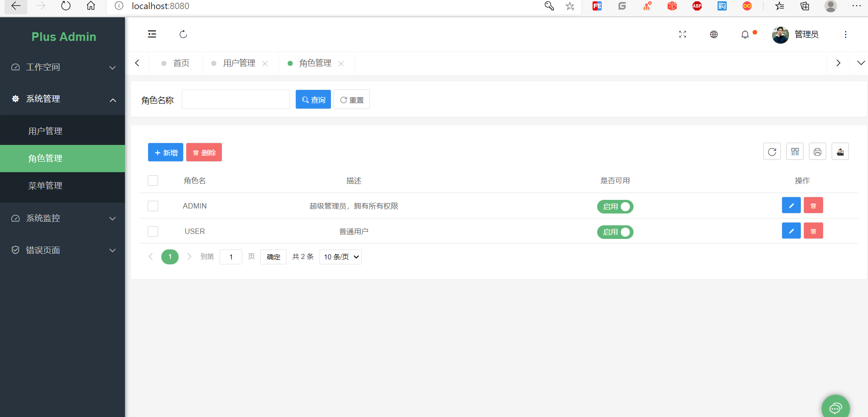Go to next page in pagination
This screenshot has width=868, height=417.
click(190, 257)
